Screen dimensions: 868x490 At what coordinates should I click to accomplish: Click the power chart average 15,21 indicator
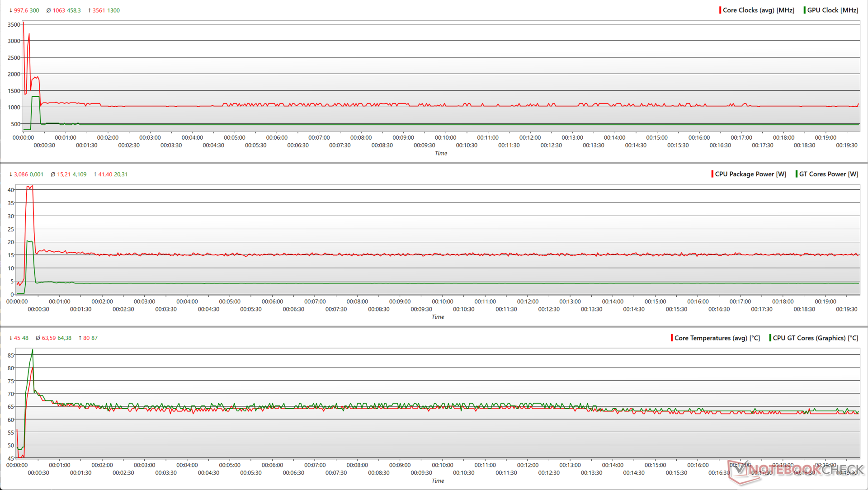pyautogui.click(x=63, y=174)
